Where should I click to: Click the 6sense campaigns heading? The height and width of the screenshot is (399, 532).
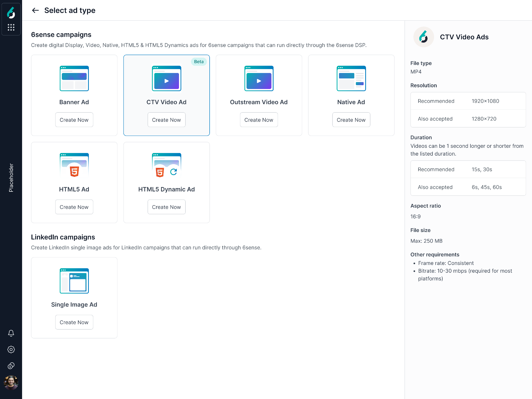click(x=61, y=35)
